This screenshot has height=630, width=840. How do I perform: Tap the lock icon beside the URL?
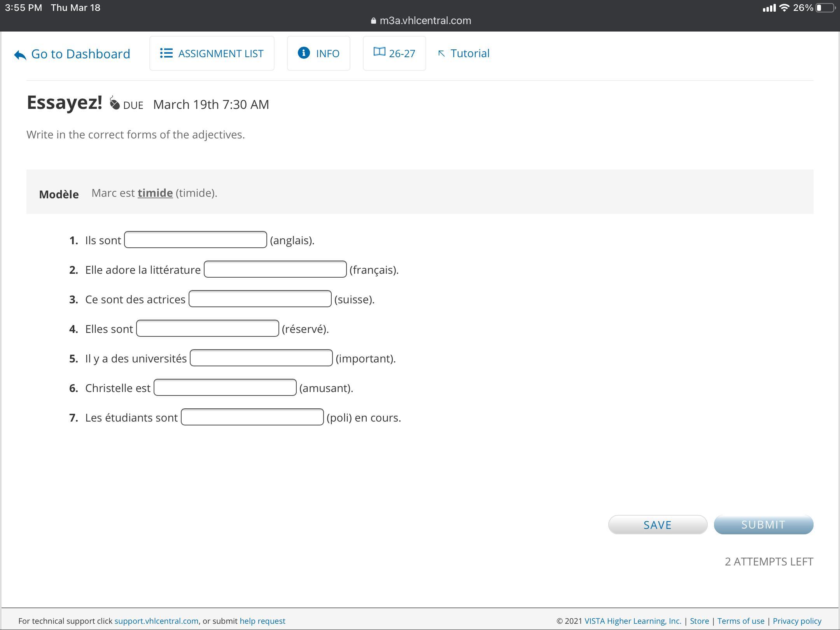(x=374, y=21)
